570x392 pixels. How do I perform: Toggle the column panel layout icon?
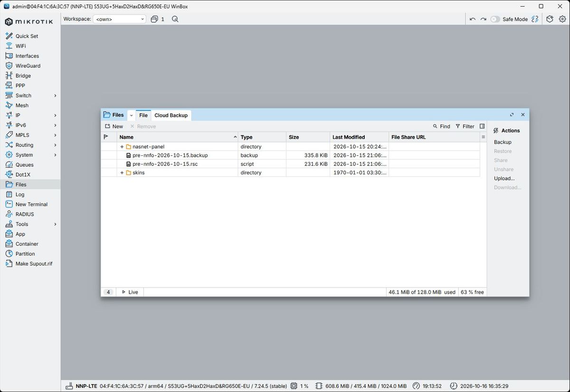pos(482,126)
